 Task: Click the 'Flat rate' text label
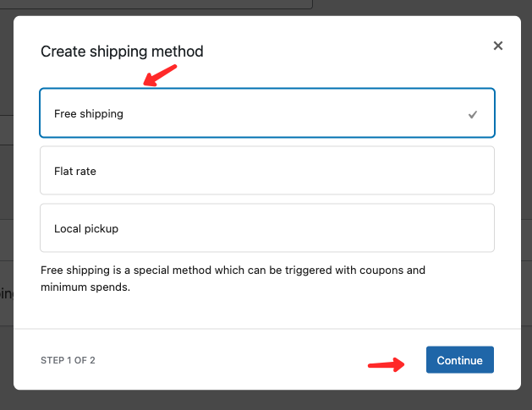(x=75, y=172)
